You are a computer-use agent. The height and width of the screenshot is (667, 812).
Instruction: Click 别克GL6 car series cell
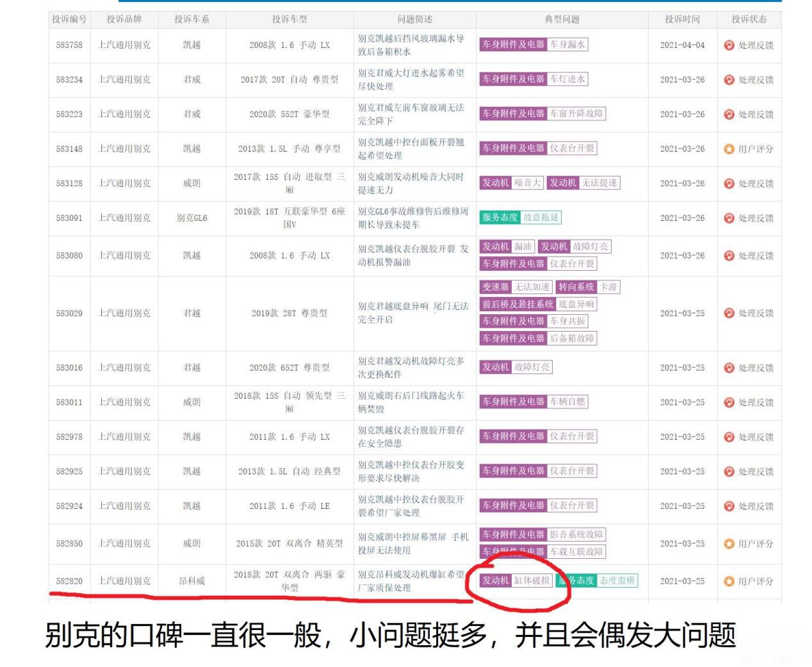(191, 218)
